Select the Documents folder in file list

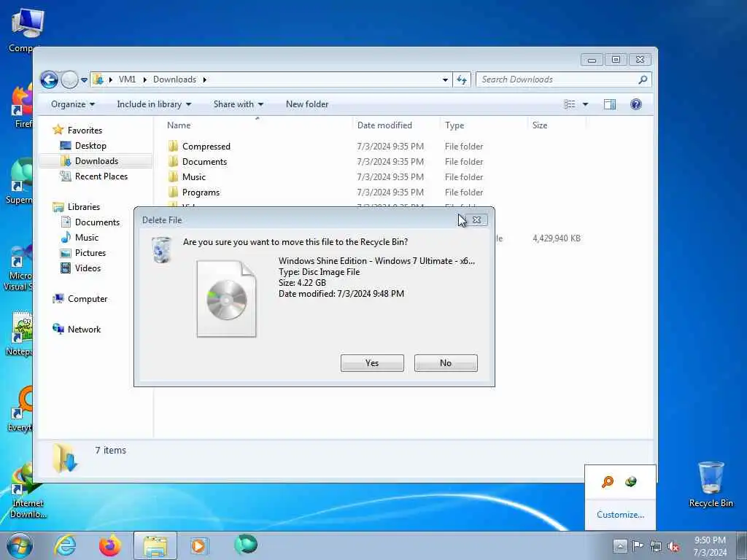[204, 161]
